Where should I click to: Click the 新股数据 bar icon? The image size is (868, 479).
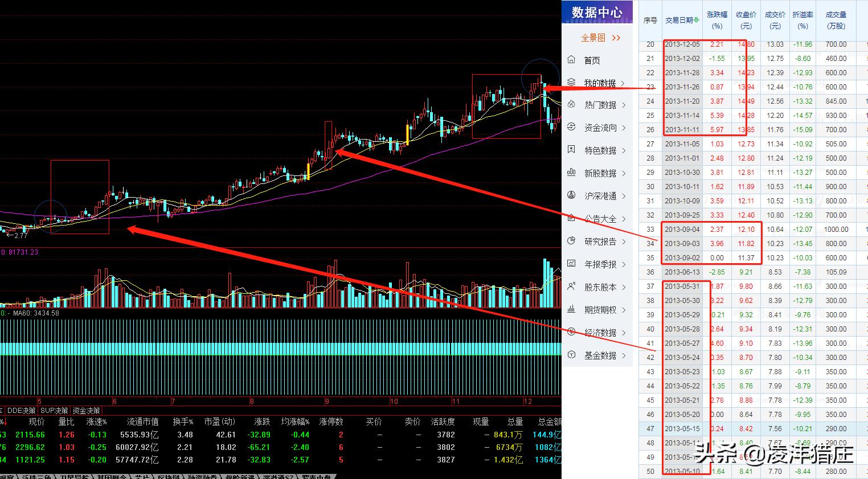click(x=572, y=173)
